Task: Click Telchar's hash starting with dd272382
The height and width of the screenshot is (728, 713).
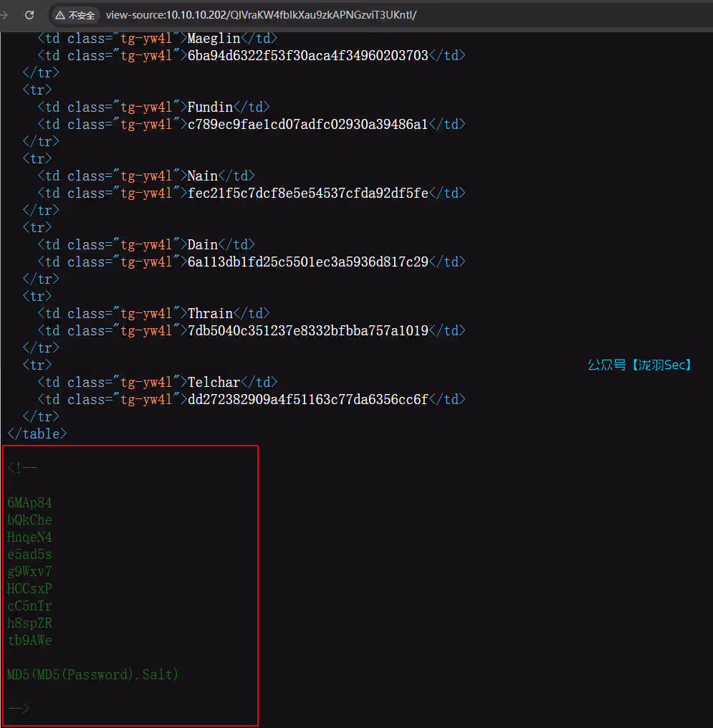Action: (x=307, y=399)
